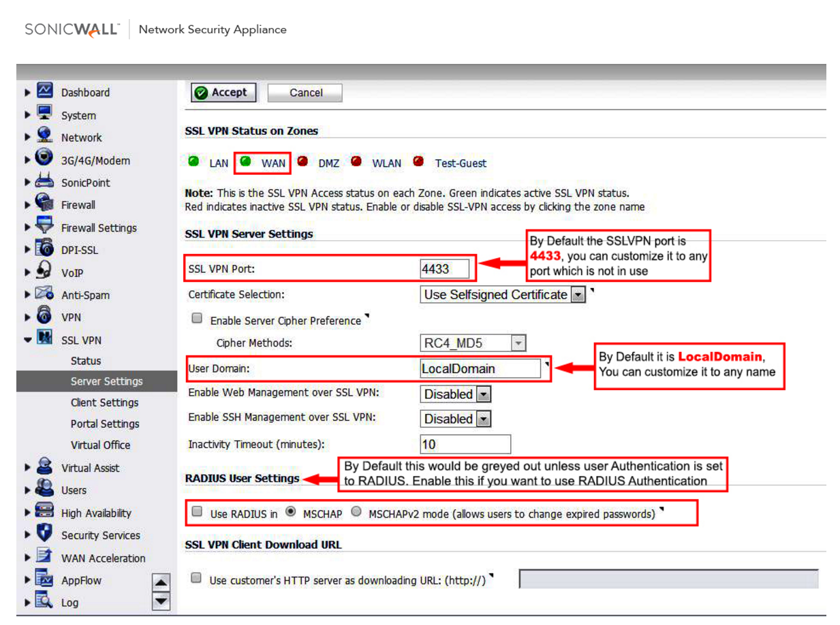Click the red DMZ status indicator
Screen dimensions: 840x625
(x=303, y=162)
